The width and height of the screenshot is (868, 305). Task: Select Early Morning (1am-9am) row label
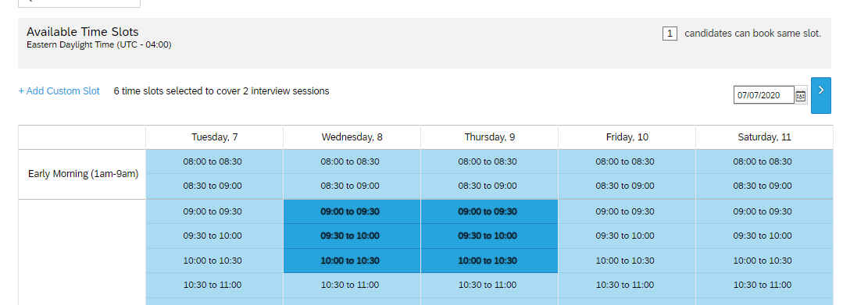(83, 174)
